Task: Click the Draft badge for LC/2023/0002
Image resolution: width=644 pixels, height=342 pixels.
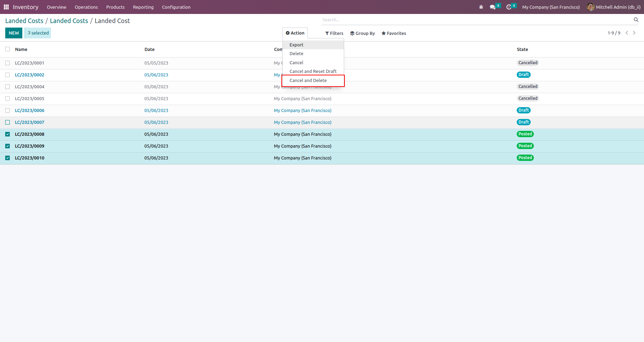Action: pyautogui.click(x=524, y=75)
